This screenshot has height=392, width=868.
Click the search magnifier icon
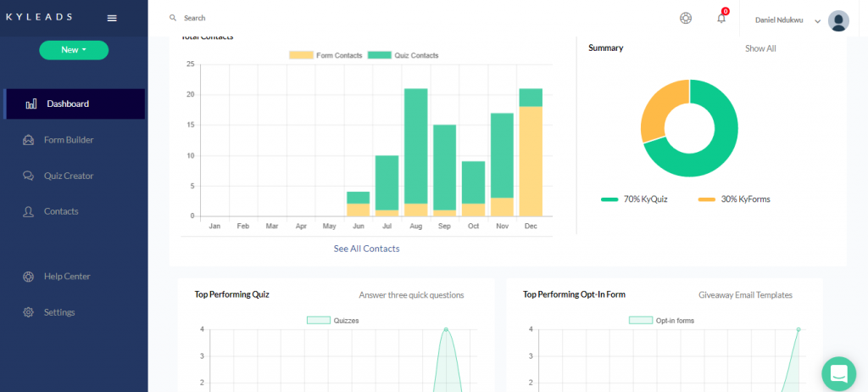click(x=173, y=18)
